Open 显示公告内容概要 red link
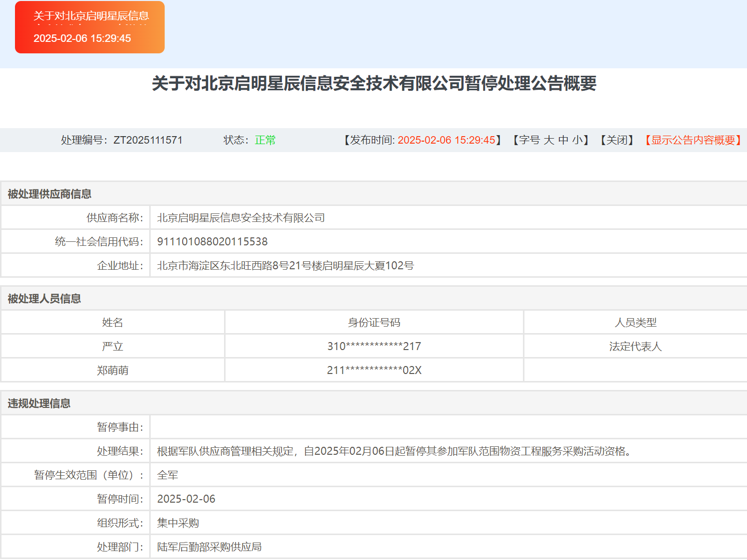The height and width of the screenshot is (560, 747). (693, 140)
